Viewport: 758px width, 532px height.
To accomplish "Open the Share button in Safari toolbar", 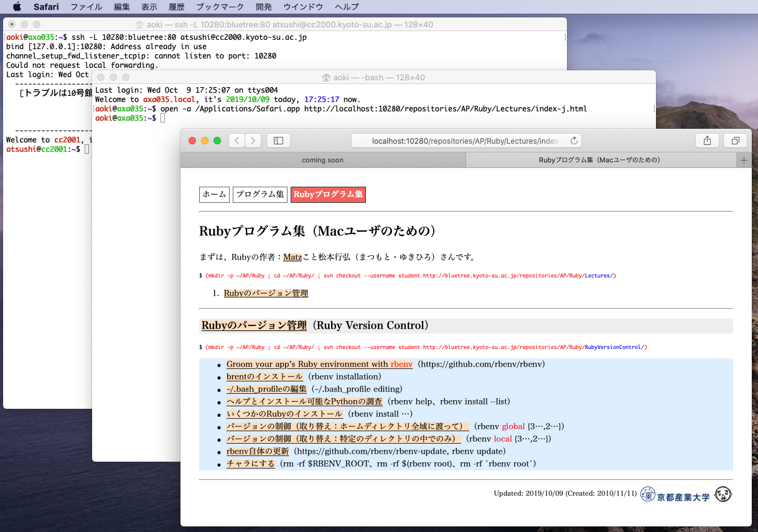I will pyautogui.click(x=707, y=141).
